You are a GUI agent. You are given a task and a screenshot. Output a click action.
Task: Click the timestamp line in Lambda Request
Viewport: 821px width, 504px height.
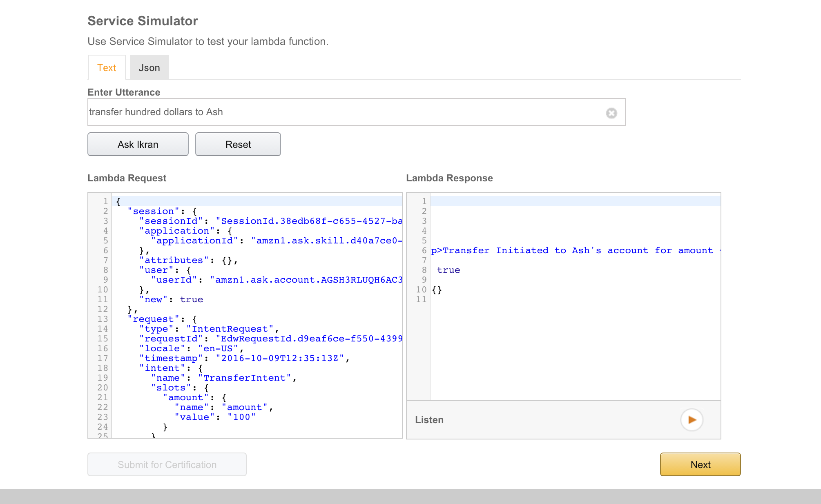[x=245, y=358]
